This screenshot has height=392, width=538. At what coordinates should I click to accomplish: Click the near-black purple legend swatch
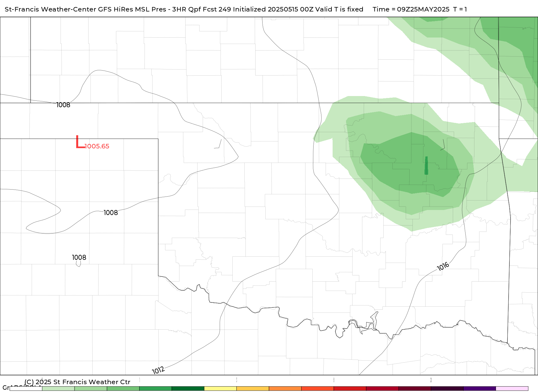point(447,389)
